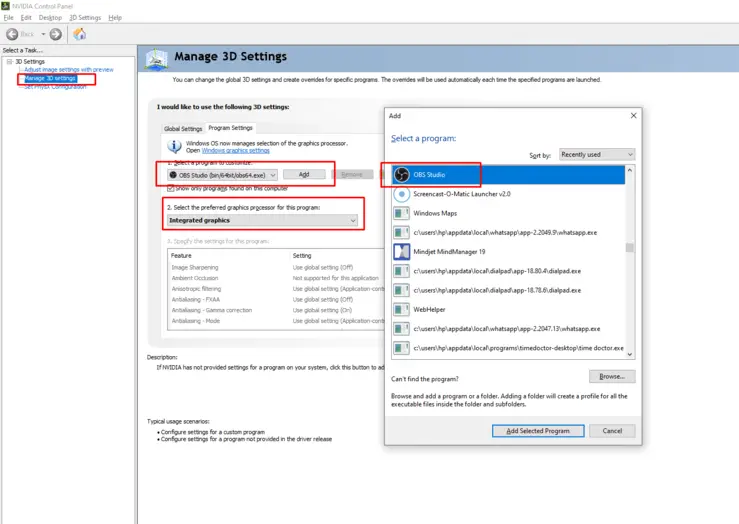Viewport: 739px width, 524px height.
Task: Click the Antialiasing - FXAA feature row
Action: 276,300
